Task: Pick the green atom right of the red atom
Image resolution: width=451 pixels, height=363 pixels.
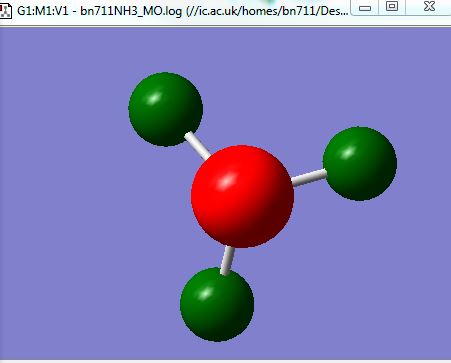Action: [360, 164]
